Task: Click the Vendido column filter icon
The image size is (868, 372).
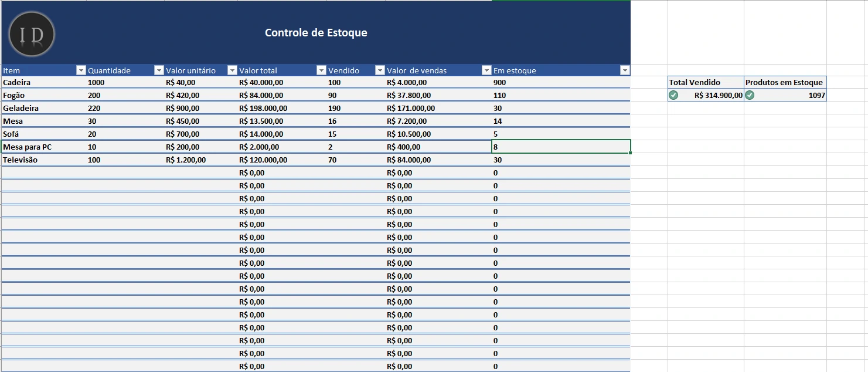Action: (x=381, y=70)
